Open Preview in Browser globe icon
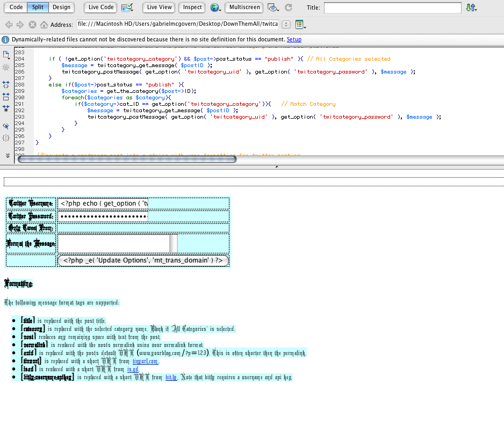This screenshot has height=444, width=504. pos(215,8)
